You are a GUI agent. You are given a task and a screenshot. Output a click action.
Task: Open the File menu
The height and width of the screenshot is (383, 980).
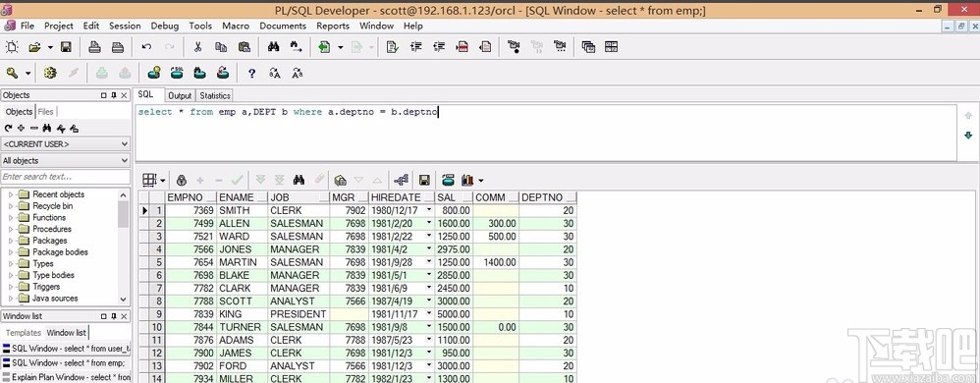coord(27,26)
